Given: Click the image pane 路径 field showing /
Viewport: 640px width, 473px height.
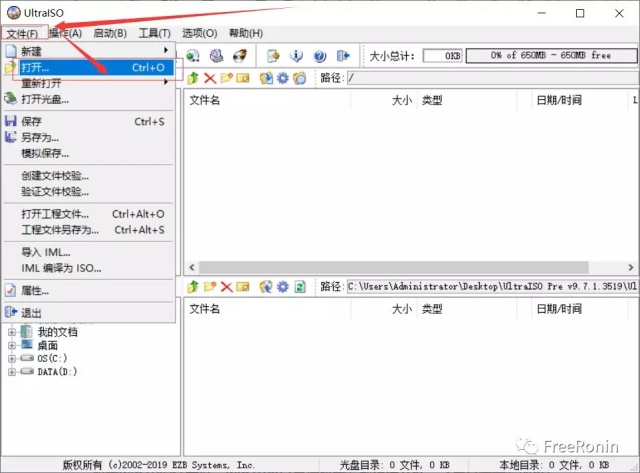Looking at the screenshot, I should [x=493, y=78].
